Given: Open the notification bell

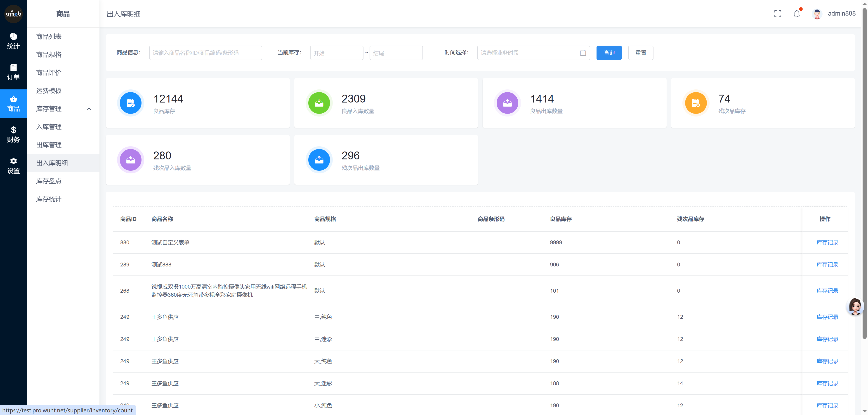Looking at the screenshot, I should (x=797, y=14).
